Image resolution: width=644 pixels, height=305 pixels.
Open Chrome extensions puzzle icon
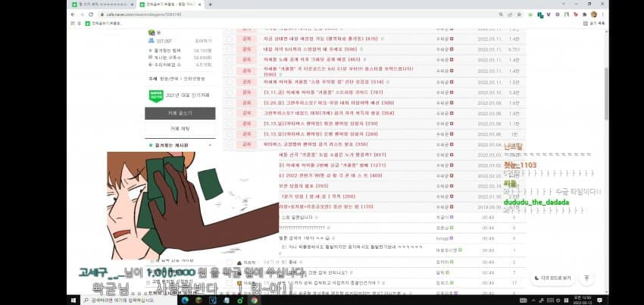pos(584,14)
